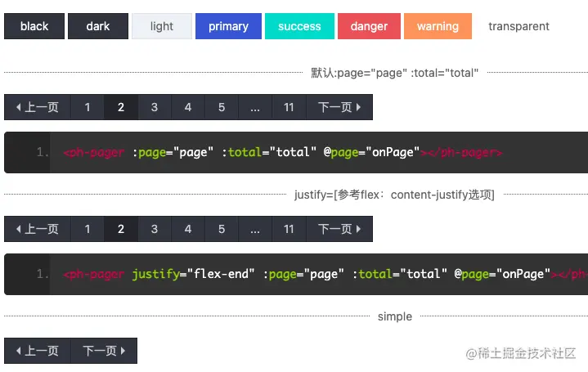Click the simple section heading
588x372 pixels.
coord(394,316)
